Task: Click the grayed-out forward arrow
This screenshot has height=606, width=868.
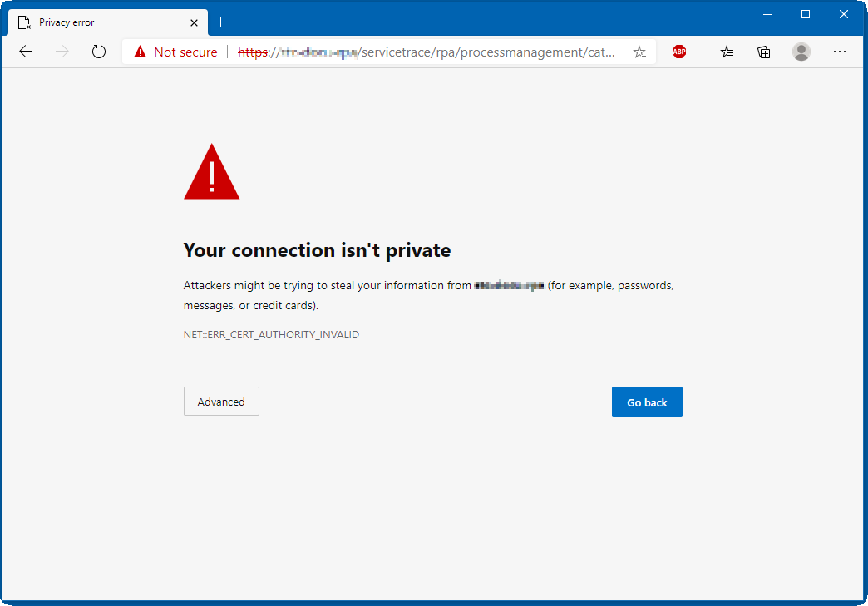Action: [62, 51]
